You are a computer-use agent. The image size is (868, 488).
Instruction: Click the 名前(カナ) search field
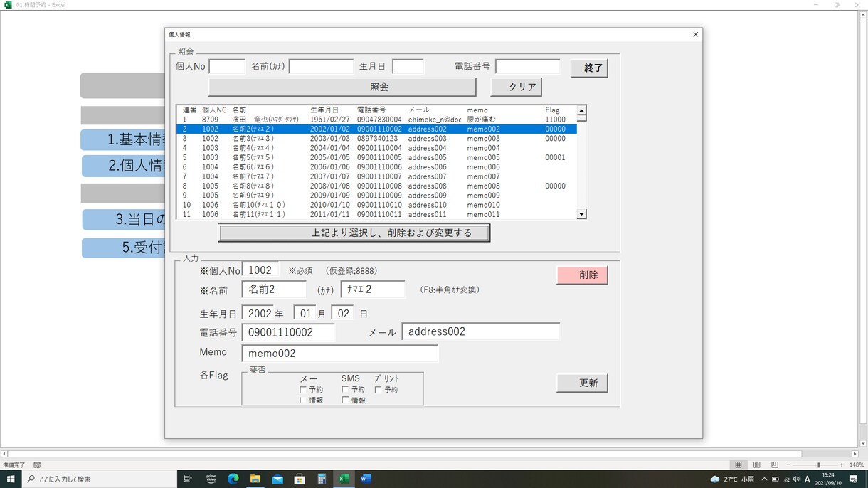[321, 66]
